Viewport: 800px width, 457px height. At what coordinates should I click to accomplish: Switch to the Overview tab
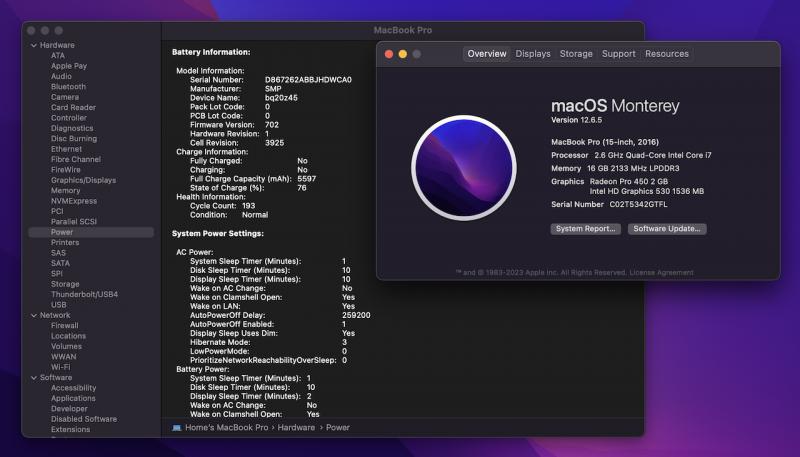pos(487,54)
